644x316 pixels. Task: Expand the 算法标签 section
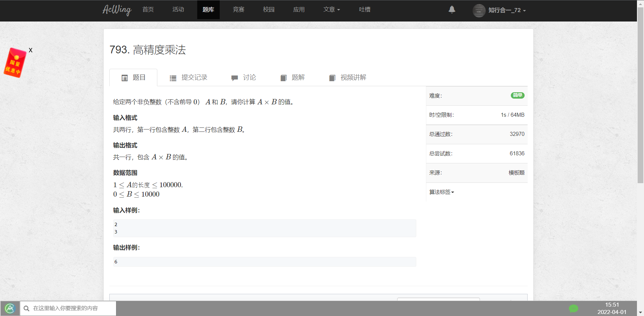point(441,192)
